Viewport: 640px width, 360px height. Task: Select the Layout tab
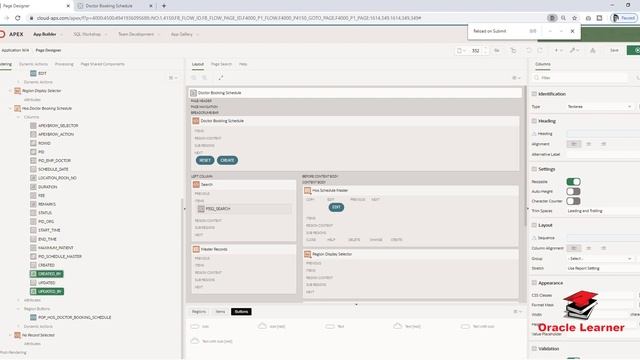pyautogui.click(x=198, y=64)
